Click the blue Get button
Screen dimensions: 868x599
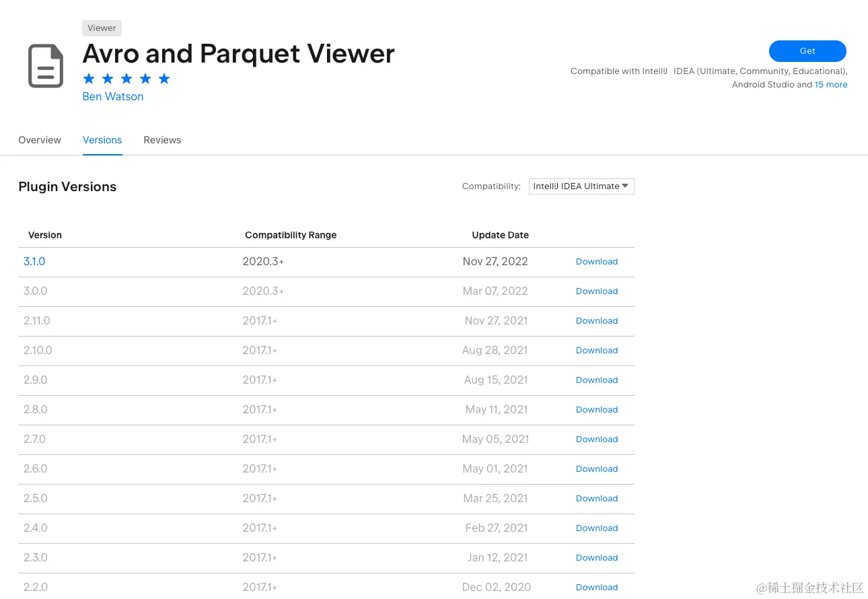click(x=807, y=51)
